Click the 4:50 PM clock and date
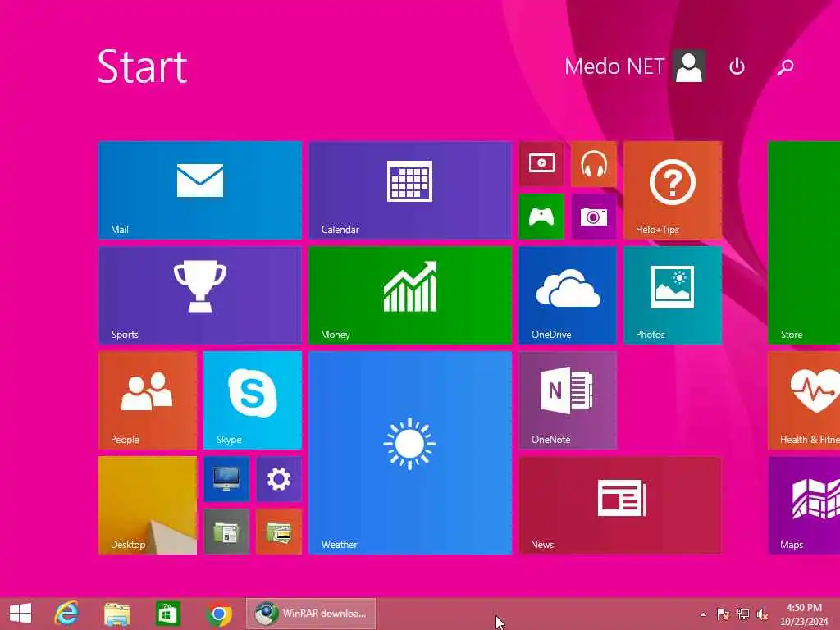Viewport: 840px width, 630px height. tap(804, 614)
